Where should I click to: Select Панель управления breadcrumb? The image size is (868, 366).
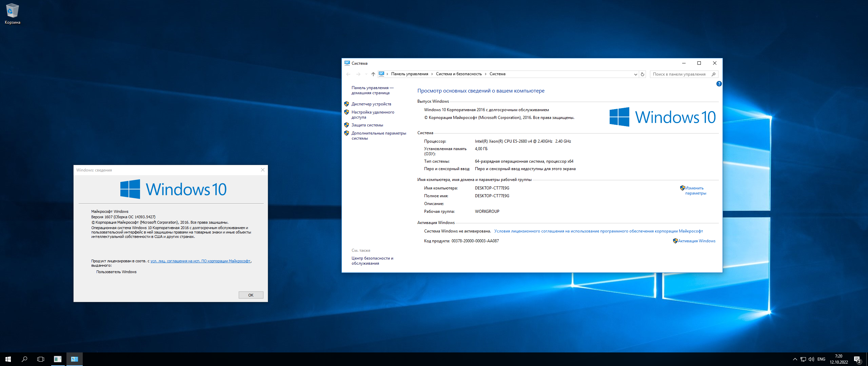tap(410, 74)
